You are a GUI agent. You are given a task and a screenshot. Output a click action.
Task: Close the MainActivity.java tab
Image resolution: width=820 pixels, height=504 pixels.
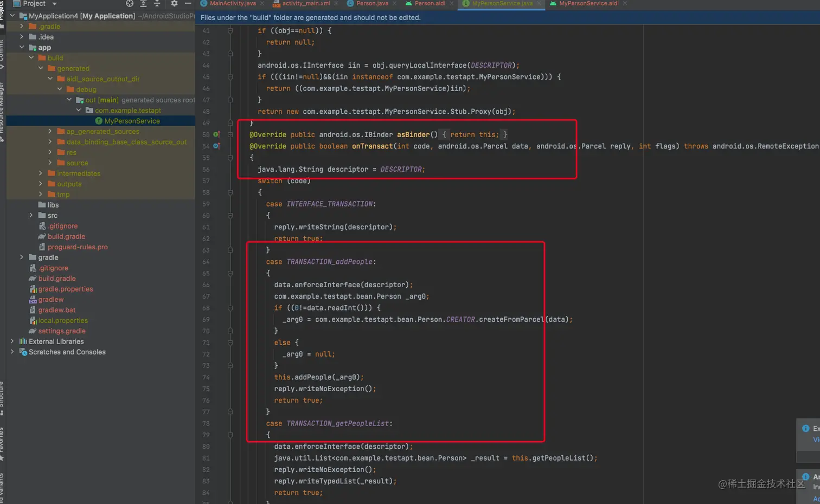coord(262,3)
